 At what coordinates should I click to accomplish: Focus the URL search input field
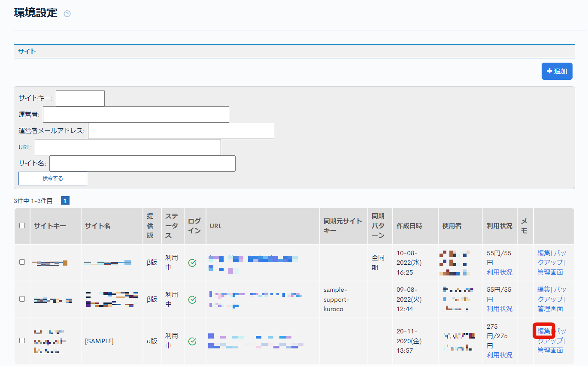coord(128,147)
